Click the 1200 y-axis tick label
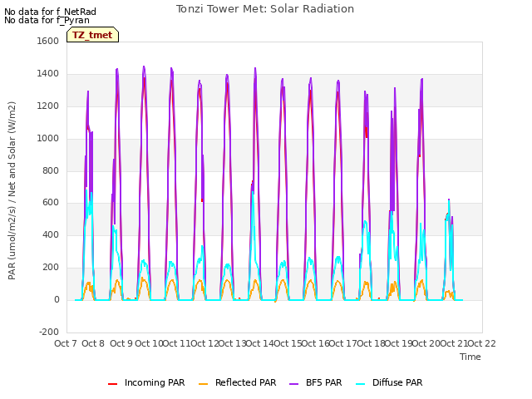Screen dimensions: 532x399 [48, 106]
